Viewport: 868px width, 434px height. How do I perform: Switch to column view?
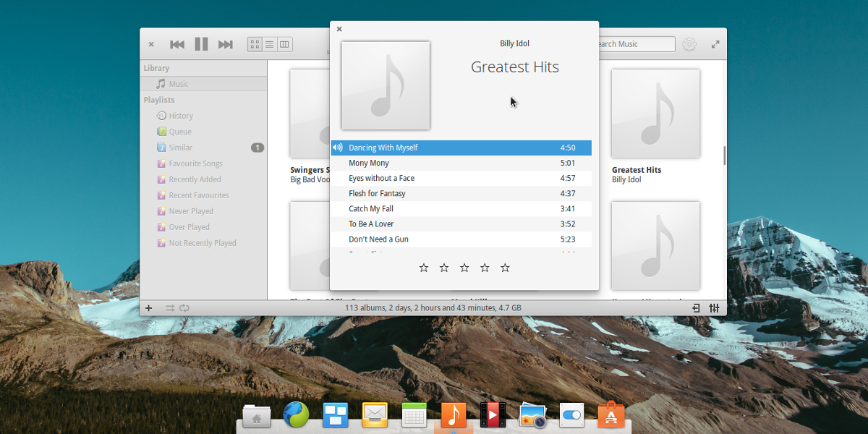point(284,44)
